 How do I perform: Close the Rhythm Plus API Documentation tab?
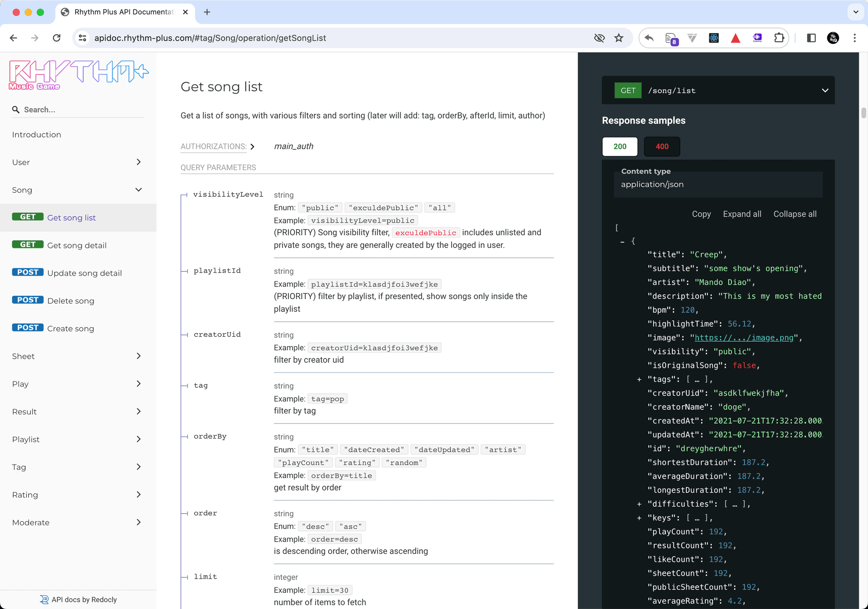point(185,12)
